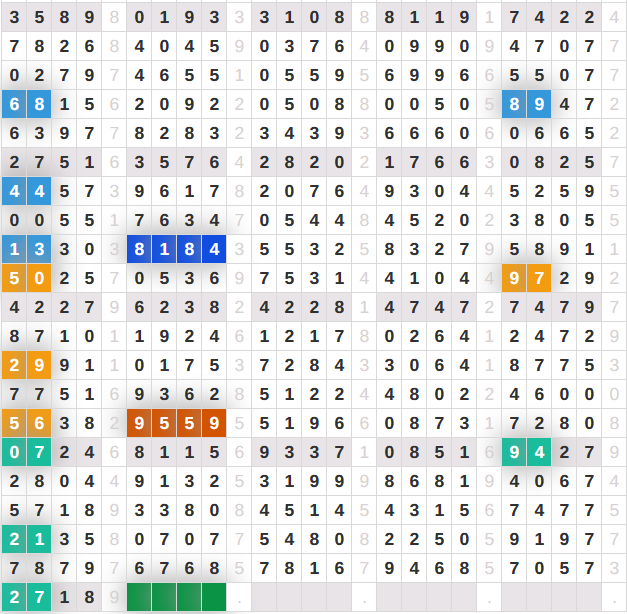Select the light blue cell showing 9
Image resolution: width=627 pixels, height=614 pixels.
coord(539,104)
